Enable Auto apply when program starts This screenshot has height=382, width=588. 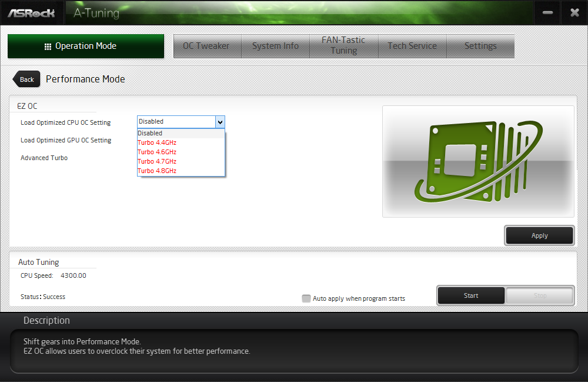(x=306, y=298)
